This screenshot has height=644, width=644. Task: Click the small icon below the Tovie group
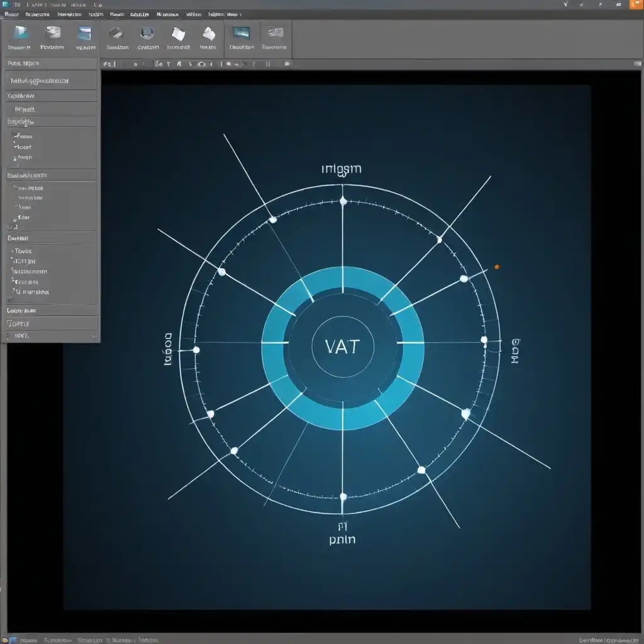[x=10, y=300]
